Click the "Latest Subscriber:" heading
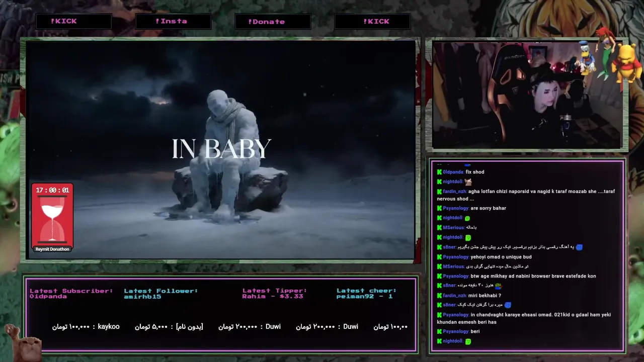Image resolution: width=644 pixels, height=362 pixels. (x=71, y=291)
